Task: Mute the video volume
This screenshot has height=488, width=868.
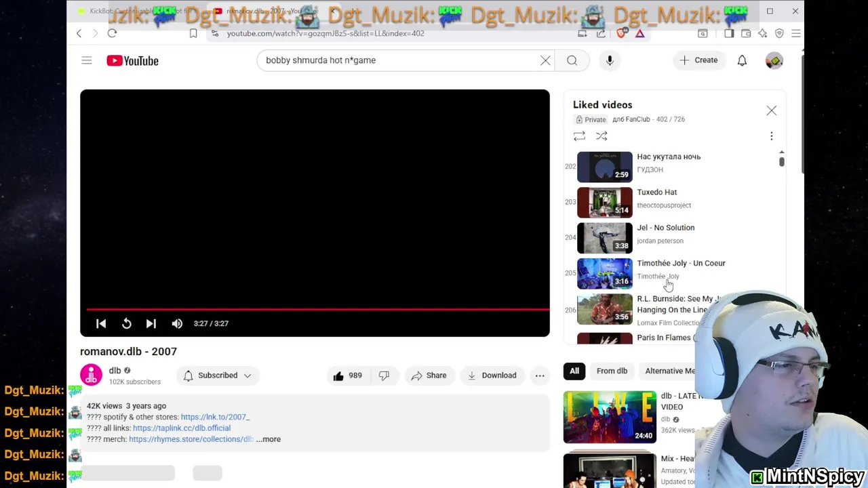Action: [177, 324]
